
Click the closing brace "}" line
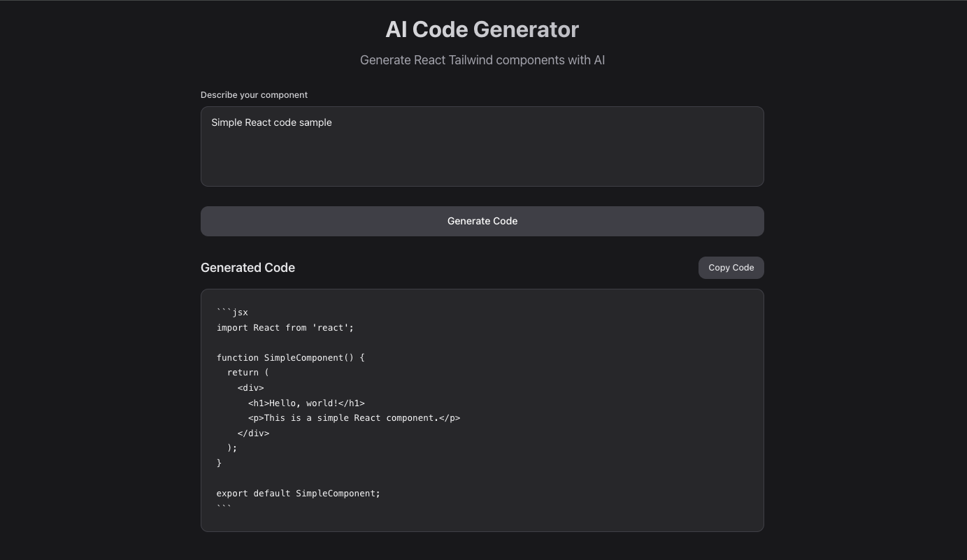click(x=219, y=463)
